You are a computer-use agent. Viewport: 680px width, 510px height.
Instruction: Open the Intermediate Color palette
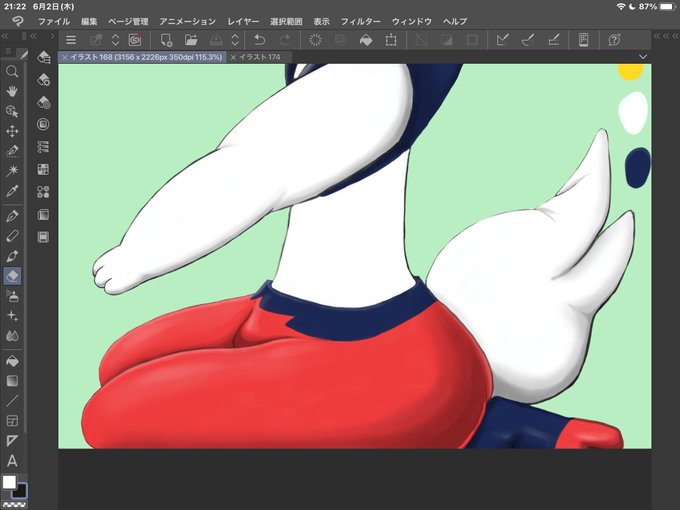click(x=43, y=192)
